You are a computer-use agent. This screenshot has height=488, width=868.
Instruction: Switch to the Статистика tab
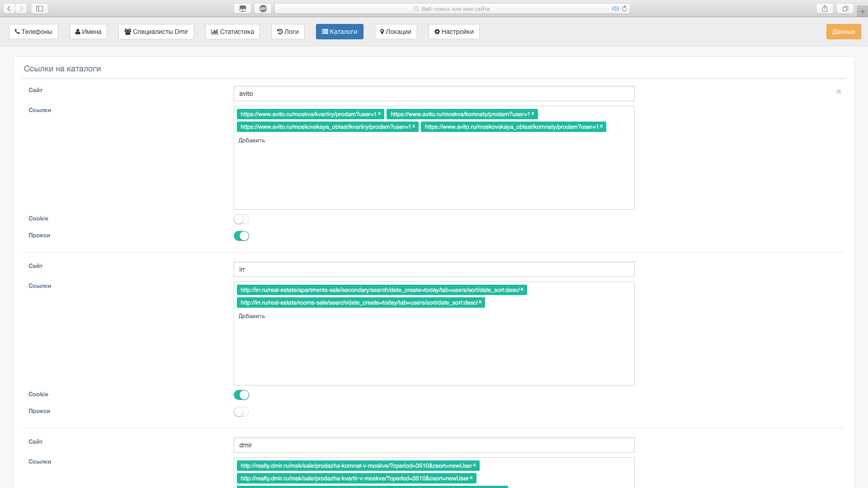tap(232, 32)
